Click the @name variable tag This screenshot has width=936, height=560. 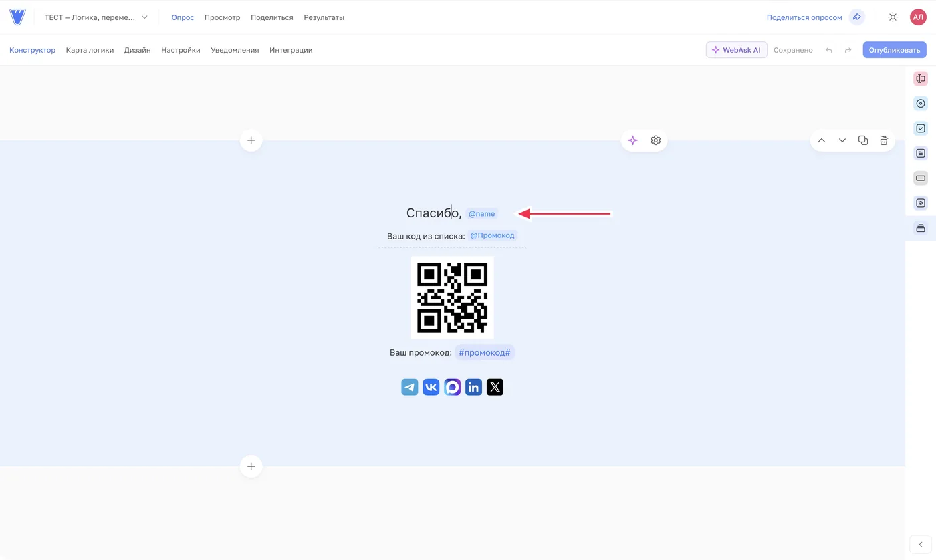(x=481, y=214)
